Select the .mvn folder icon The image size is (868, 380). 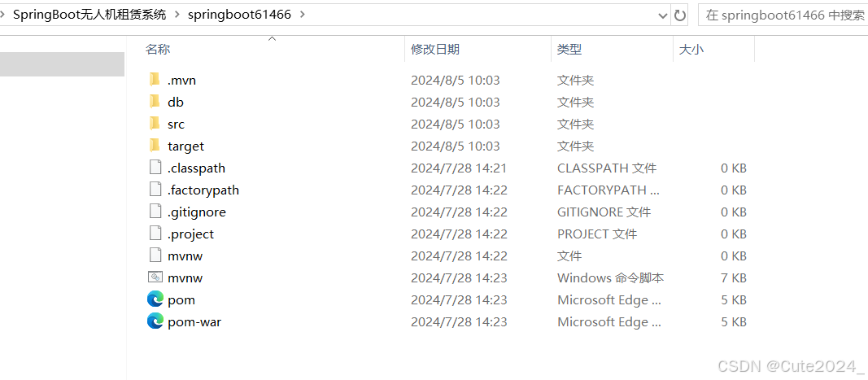(155, 80)
